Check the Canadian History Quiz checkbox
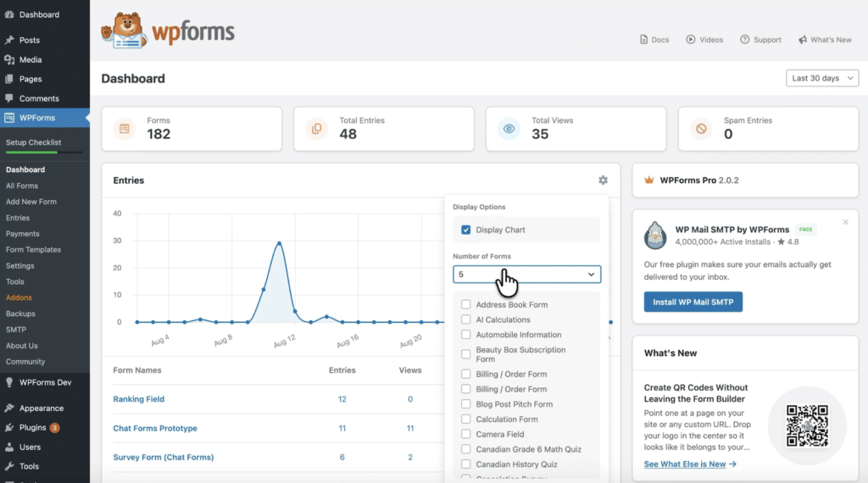Viewport: 868px width, 483px height. click(466, 464)
